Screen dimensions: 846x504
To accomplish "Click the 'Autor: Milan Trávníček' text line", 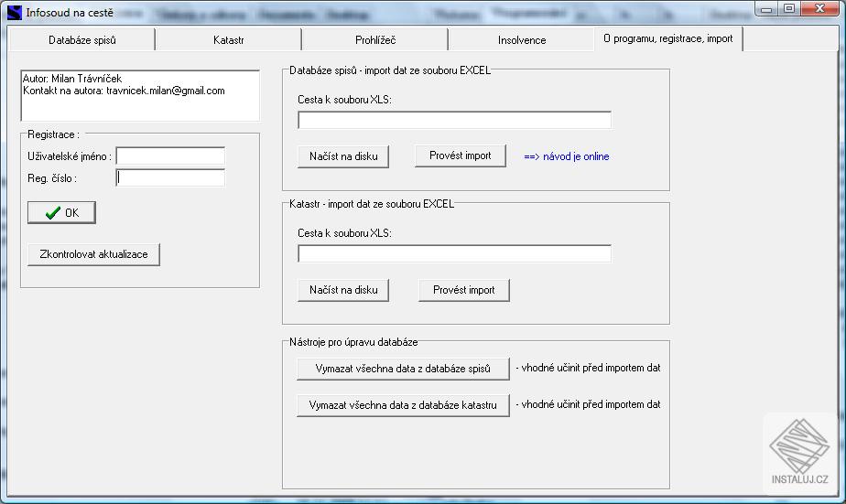I will click(72, 79).
